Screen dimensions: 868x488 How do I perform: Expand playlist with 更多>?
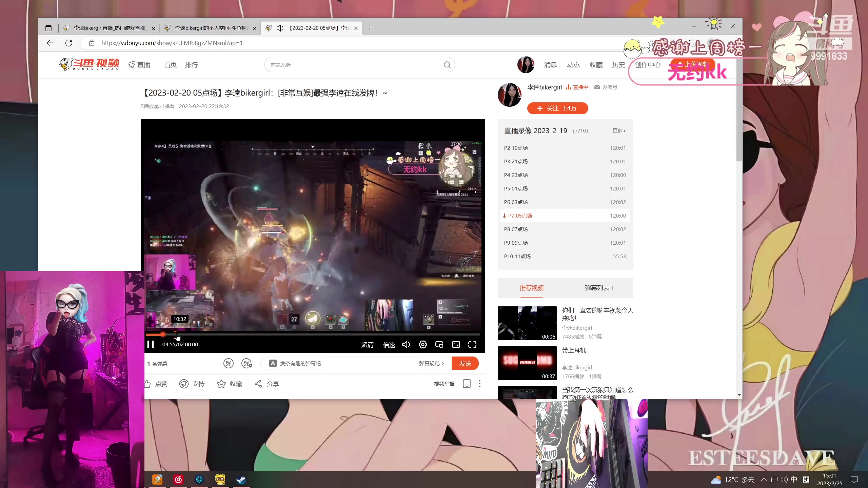619,131
